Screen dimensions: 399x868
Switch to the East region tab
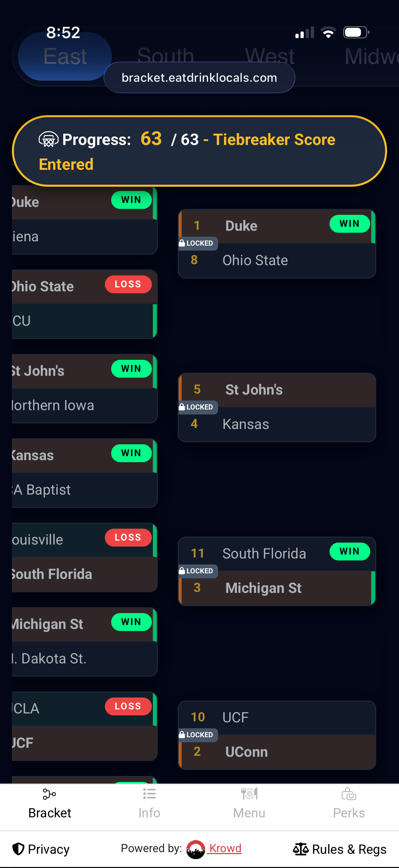click(65, 56)
